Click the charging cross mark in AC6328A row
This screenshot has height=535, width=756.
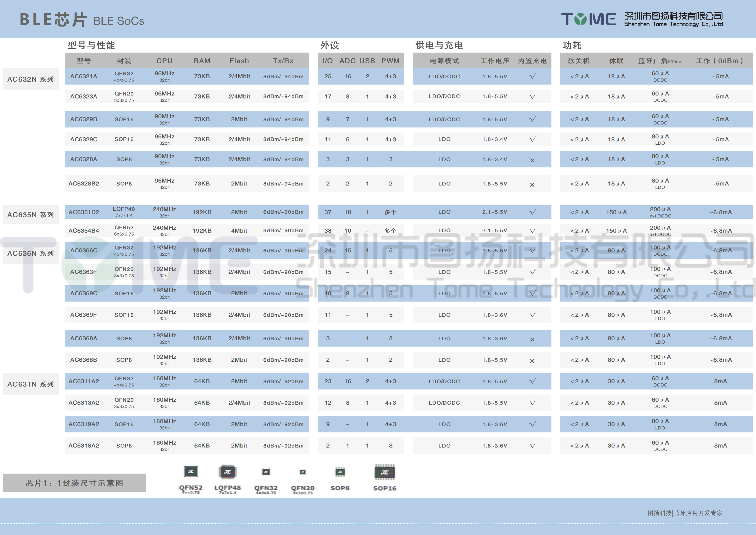(532, 160)
